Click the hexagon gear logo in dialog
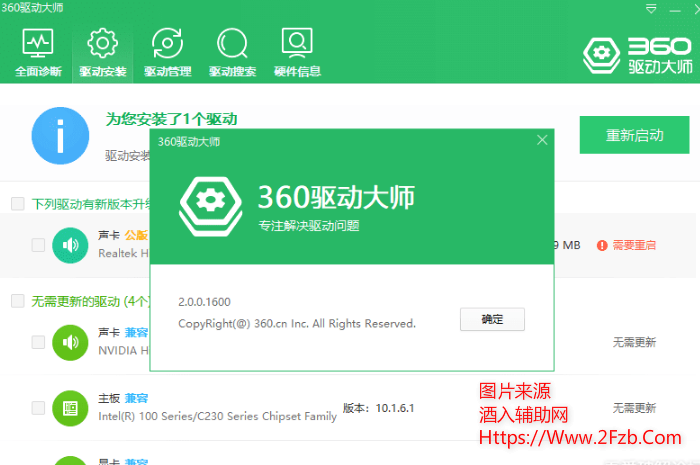This screenshot has height=465, width=700. click(211, 206)
